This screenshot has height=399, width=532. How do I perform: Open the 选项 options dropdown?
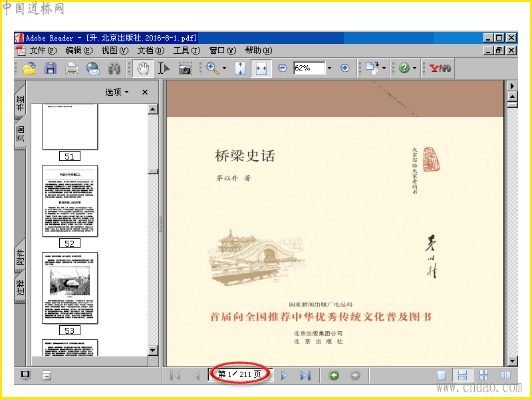pos(117,92)
